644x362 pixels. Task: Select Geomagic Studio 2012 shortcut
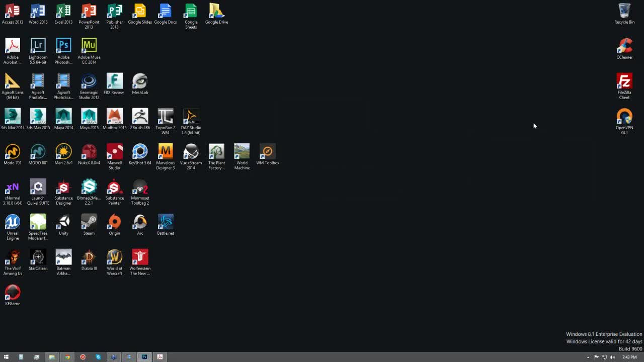coord(89,86)
